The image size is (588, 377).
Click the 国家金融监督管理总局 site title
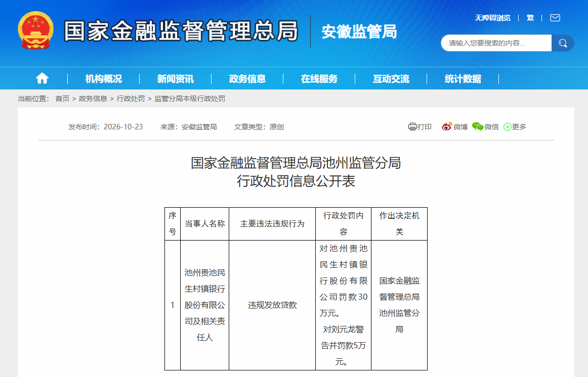[181, 31]
